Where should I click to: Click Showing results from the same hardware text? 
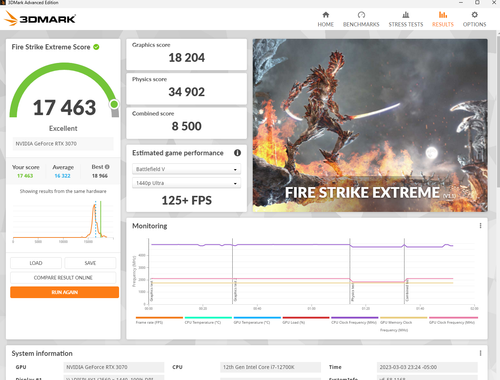[x=63, y=191]
